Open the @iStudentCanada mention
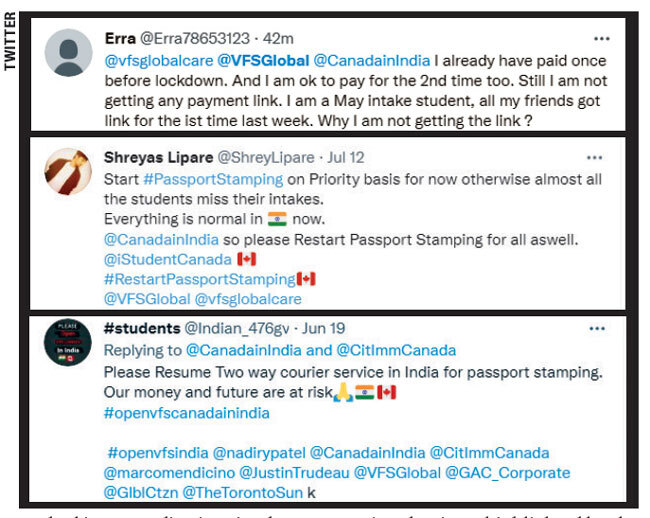The width and height of the screenshot is (650, 518). (x=167, y=259)
